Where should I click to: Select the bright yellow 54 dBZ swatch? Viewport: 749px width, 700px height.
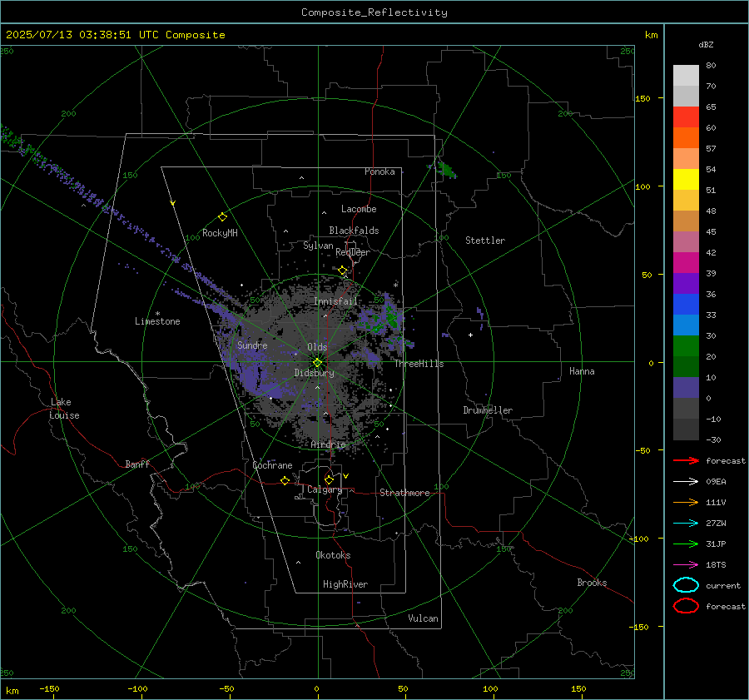click(686, 179)
